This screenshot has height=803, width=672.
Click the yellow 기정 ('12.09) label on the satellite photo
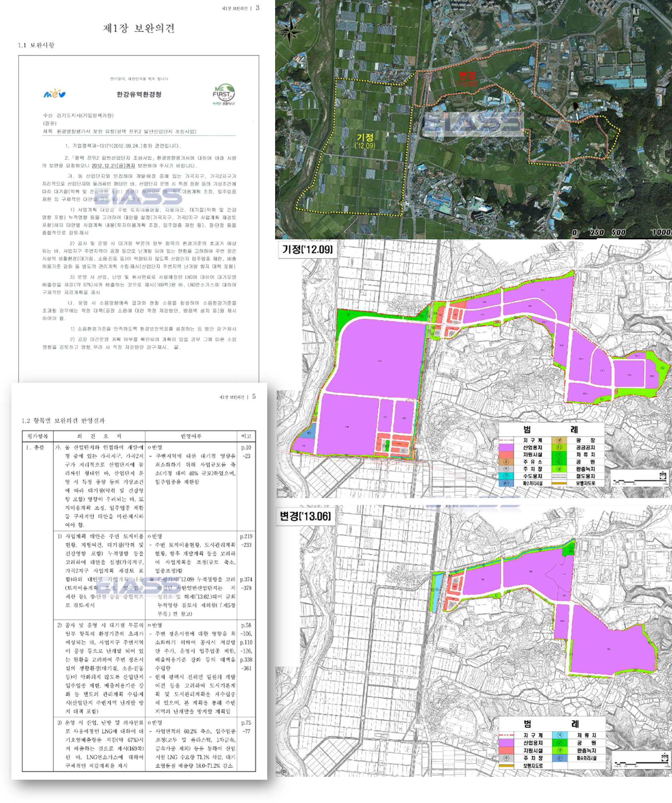pos(365,141)
